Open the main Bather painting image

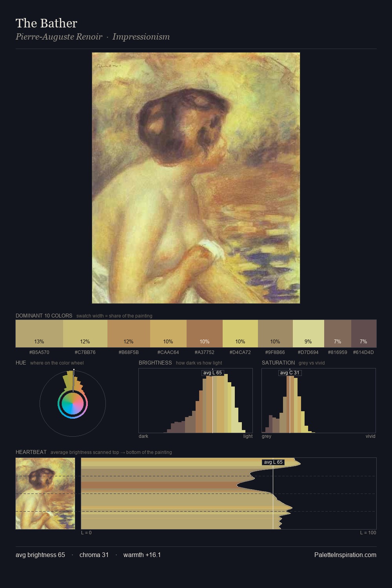[196, 178]
